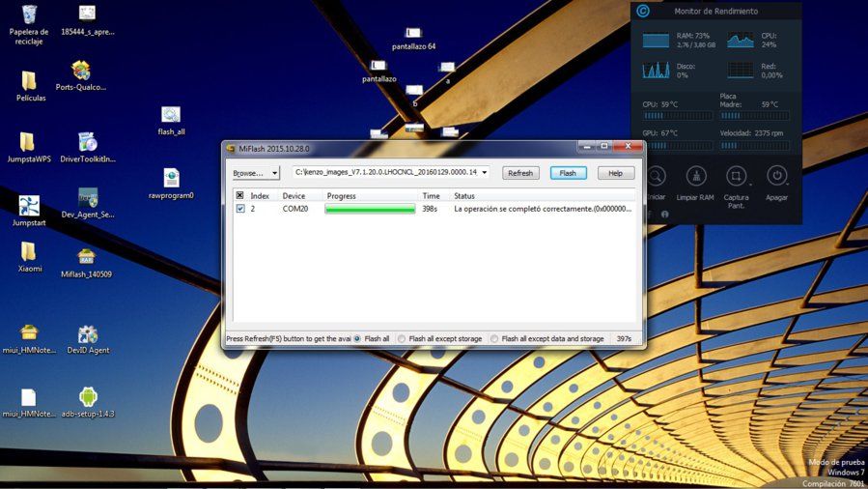The width and height of the screenshot is (868, 489).
Task: Click the Flash button in MiFlash
Action: tap(568, 173)
